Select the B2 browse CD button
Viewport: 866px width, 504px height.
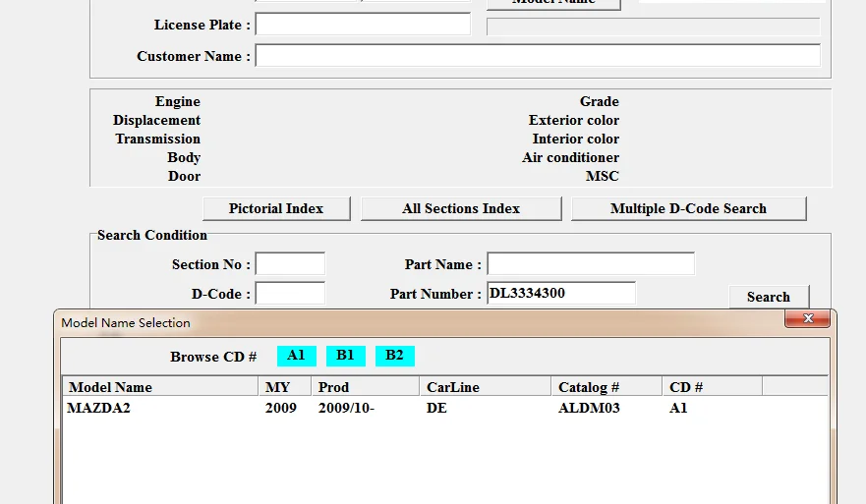pos(394,356)
